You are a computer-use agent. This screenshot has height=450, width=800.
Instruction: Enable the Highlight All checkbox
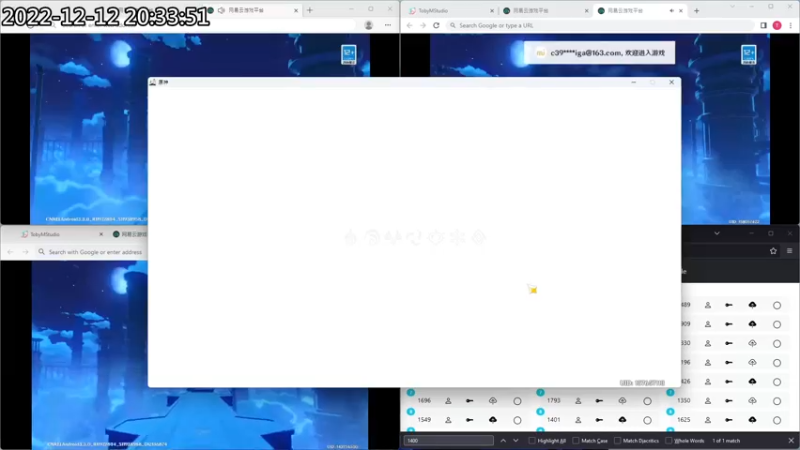[x=532, y=441]
